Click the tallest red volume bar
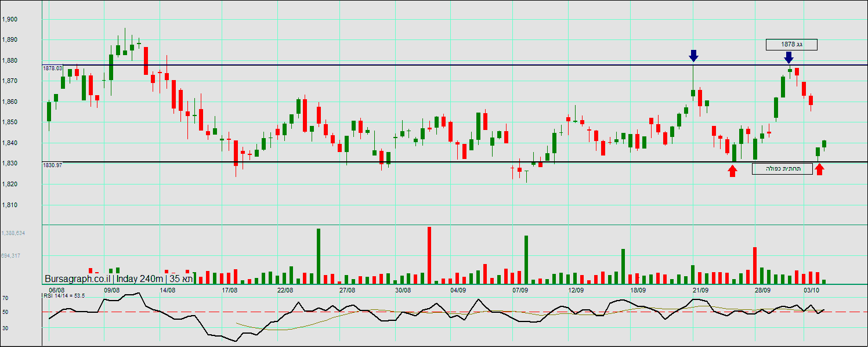Screen dimensions: 868x347 click(429, 255)
